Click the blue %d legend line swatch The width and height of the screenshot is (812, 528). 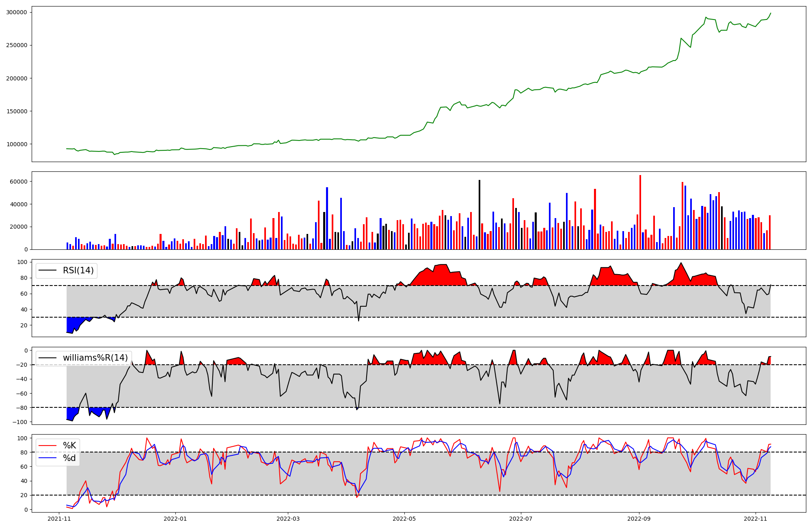pos(48,458)
